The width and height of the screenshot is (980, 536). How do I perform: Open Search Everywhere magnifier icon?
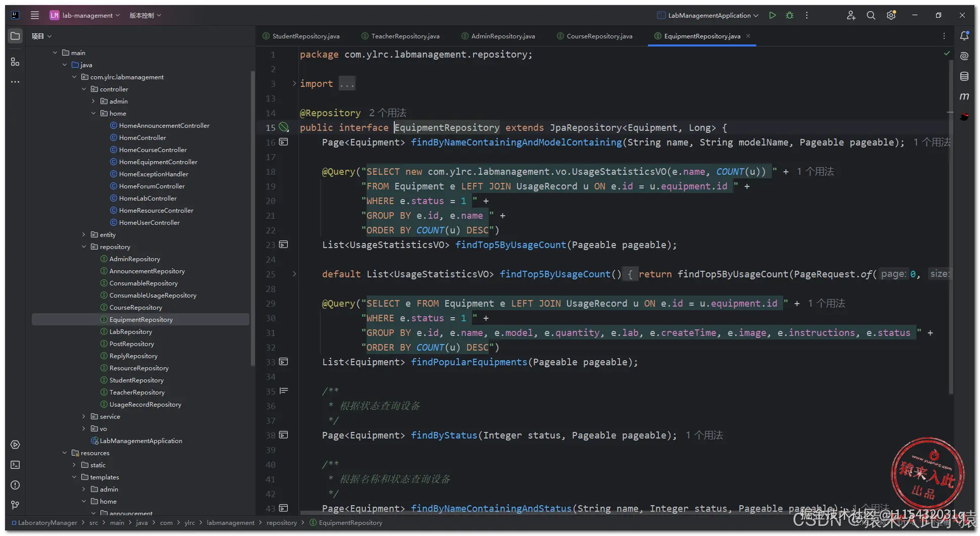coord(871,15)
